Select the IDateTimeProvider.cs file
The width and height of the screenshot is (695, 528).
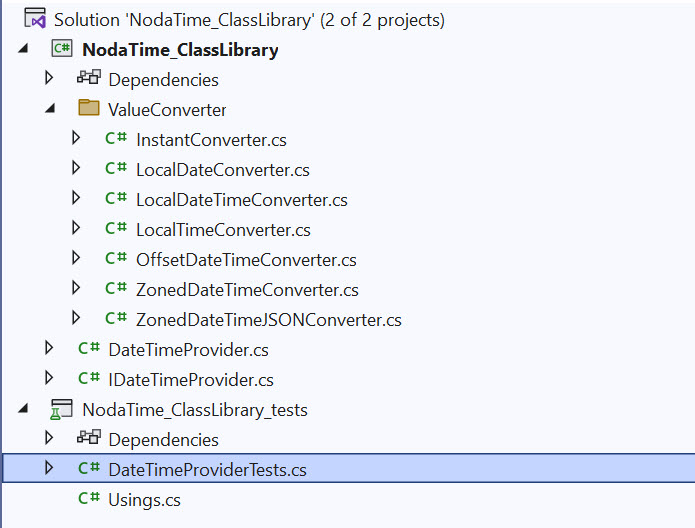[x=190, y=380]
